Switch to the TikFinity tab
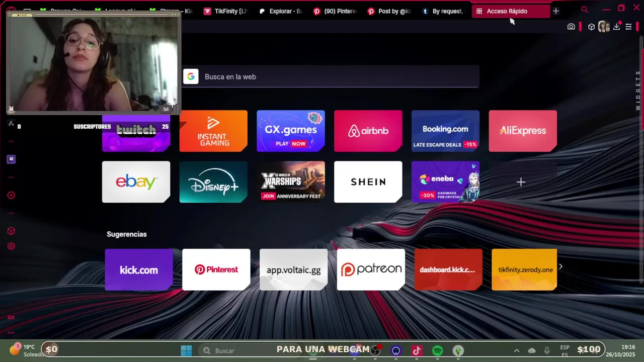This screenshot has width=644, height=362. click(225, 11)
